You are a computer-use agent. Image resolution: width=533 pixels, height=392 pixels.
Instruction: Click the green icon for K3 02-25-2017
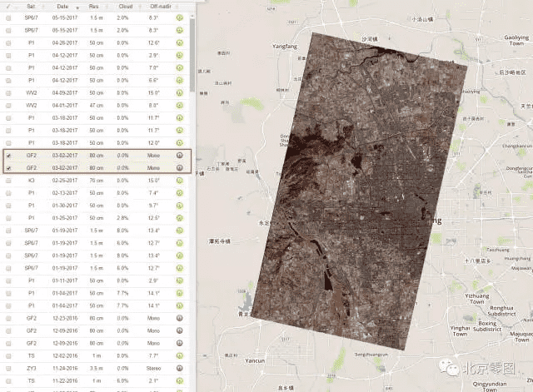coord(180,181)
